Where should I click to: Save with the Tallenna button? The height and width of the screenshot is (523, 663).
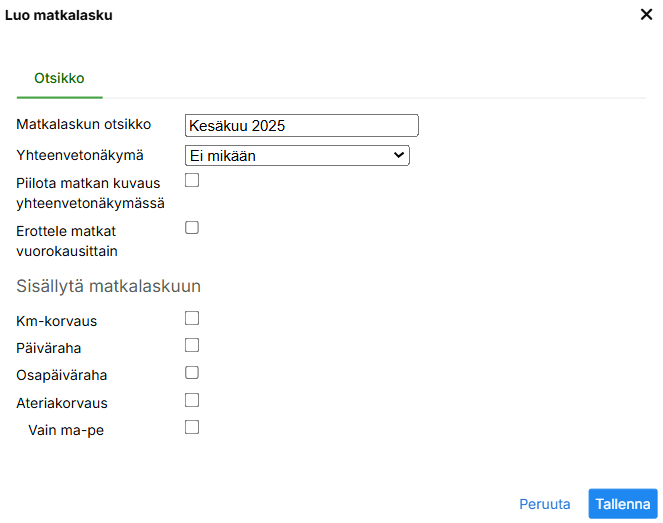coord(622,504)
